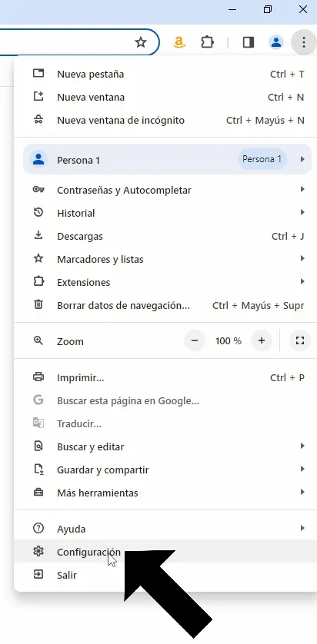Click the three-dot Chrome menu button
Screen dimensions: 317x644
point(303,42)
